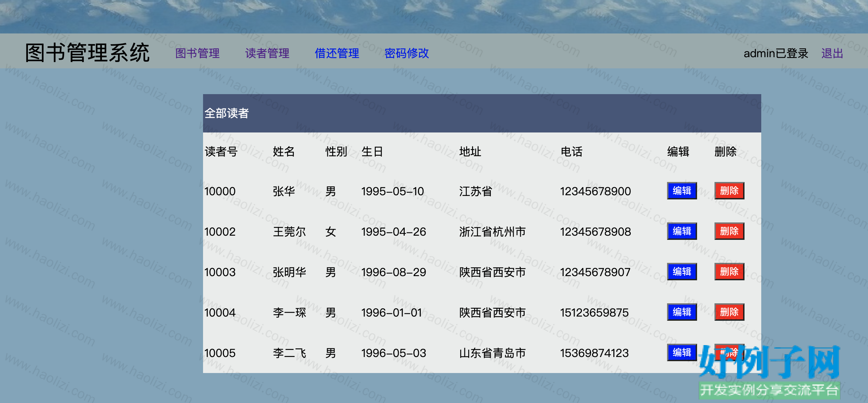
Task: Delete reader 10000 张华
Action: coord(729,191)
